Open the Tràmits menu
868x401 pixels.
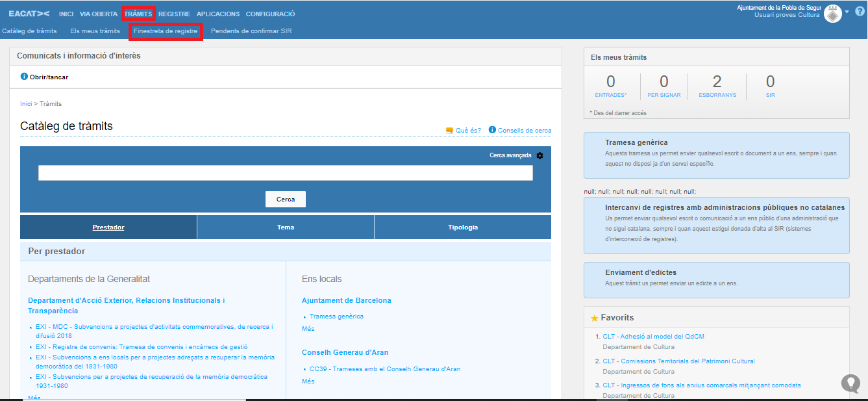click(x=138, y=14)
